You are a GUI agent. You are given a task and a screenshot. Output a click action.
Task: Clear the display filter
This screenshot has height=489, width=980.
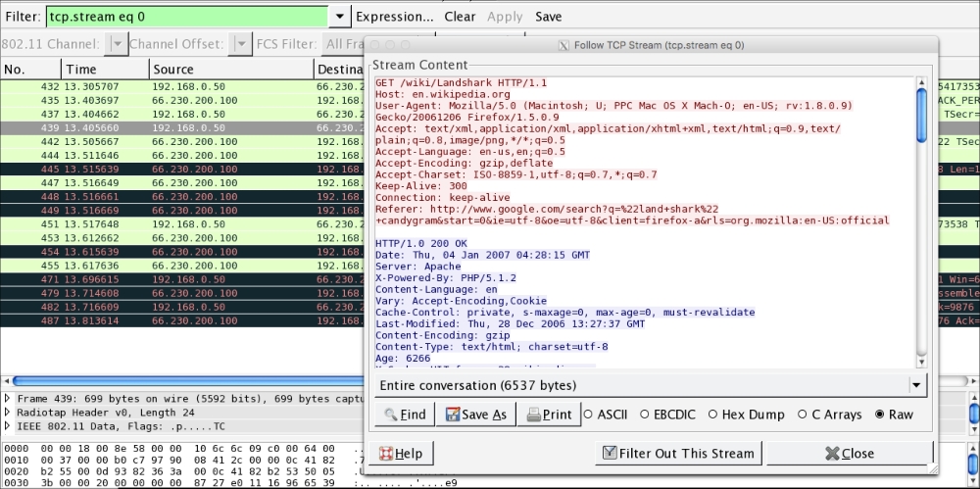(460, 17)
